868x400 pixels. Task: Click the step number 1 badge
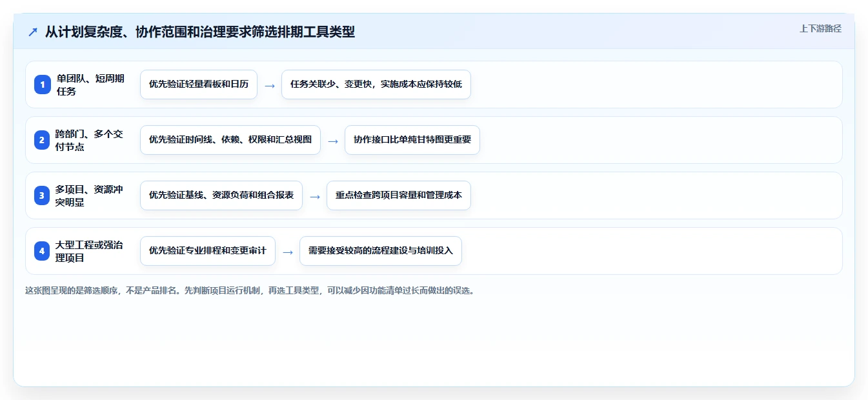(x=42, y=85)
